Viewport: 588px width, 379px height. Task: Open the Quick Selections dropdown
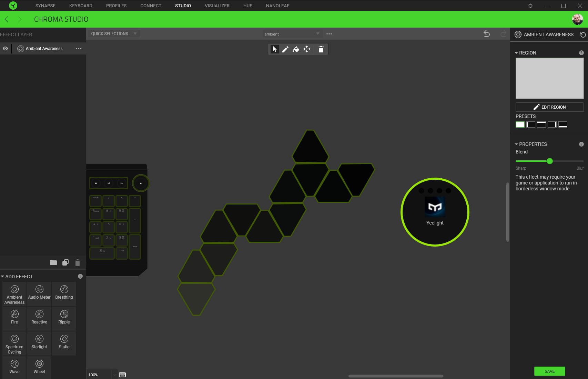114,34
